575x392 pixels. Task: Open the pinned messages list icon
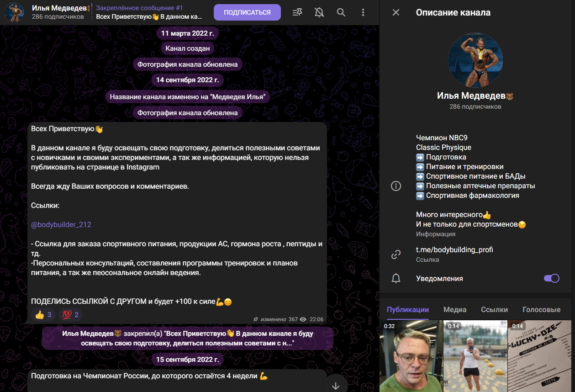coord(297,12)
